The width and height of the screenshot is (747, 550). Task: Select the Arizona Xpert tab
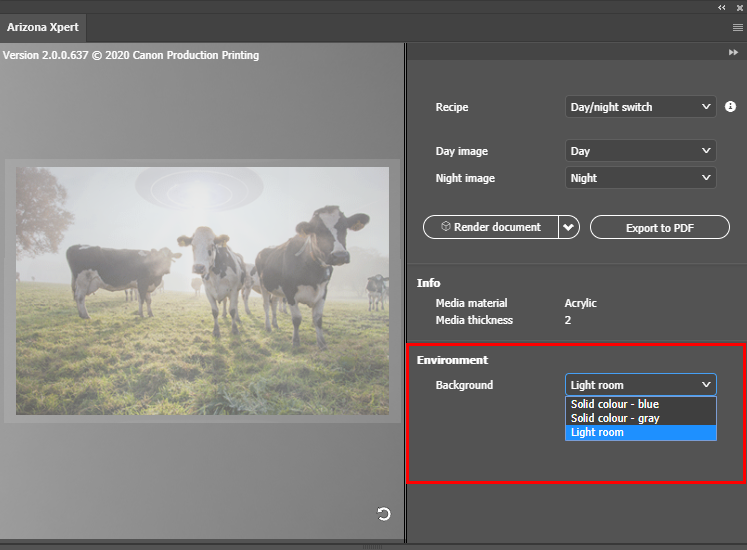43,28
